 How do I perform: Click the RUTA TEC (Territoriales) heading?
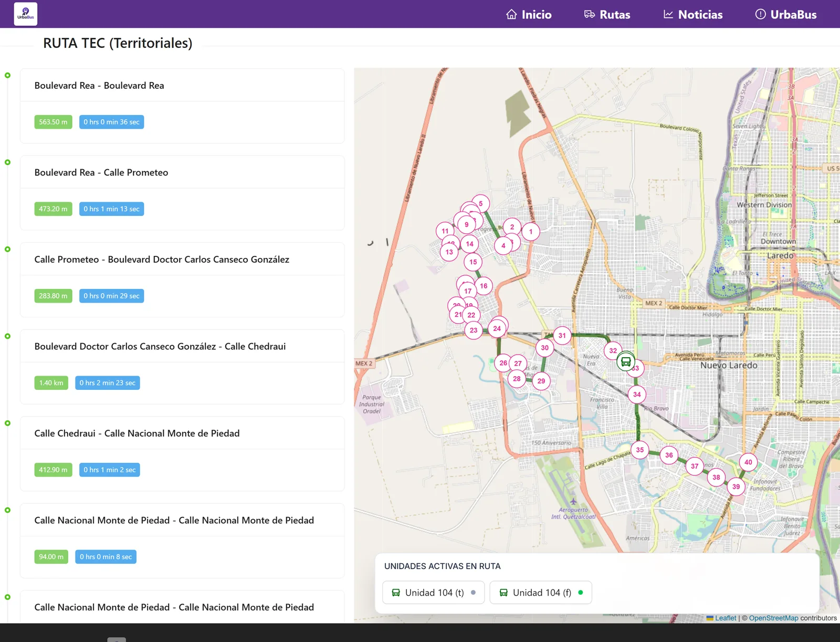tap(118, 43)
